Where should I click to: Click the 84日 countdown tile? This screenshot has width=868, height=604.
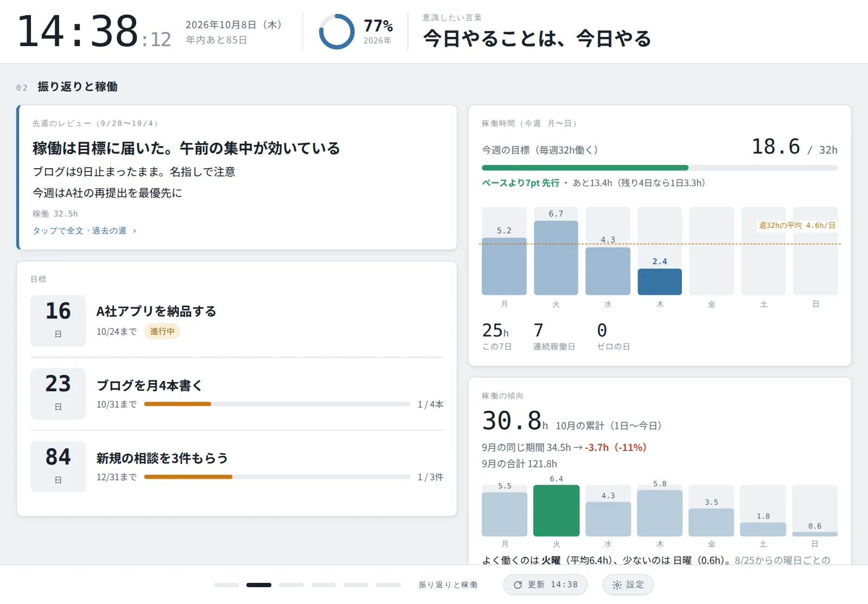pyautogui.click(x=58, y=466)
